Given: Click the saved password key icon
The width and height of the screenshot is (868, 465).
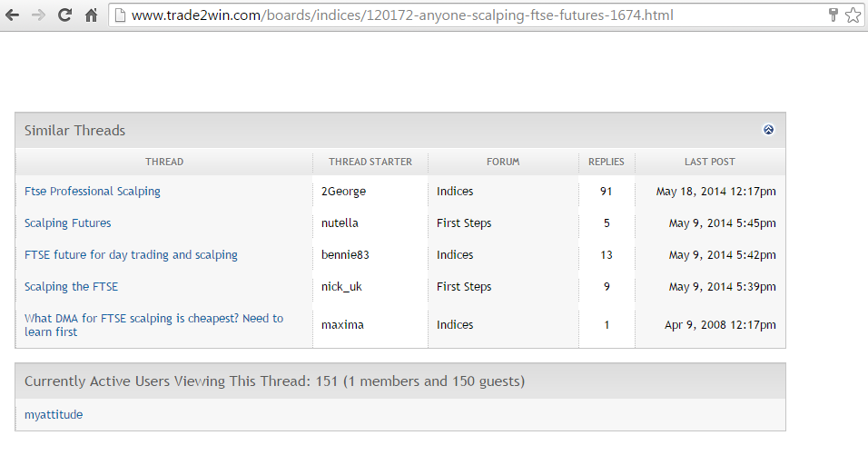Looking at the screenshot, I should (833, 15).
